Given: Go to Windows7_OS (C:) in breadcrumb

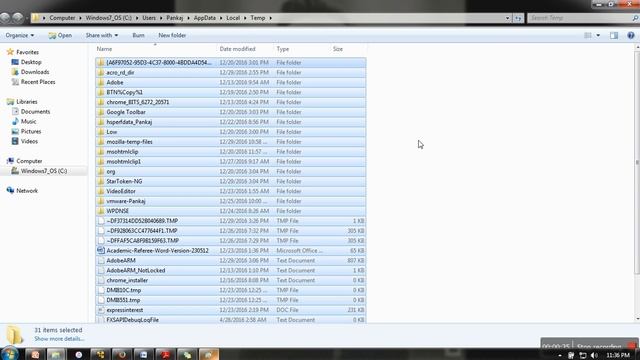Looking at the screenshot, I should tap(109, 18).
